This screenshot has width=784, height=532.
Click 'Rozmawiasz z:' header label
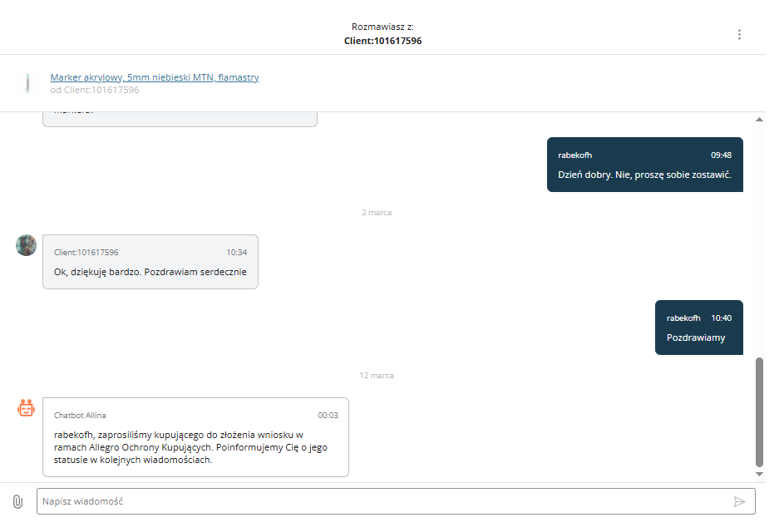pos(382,27)
